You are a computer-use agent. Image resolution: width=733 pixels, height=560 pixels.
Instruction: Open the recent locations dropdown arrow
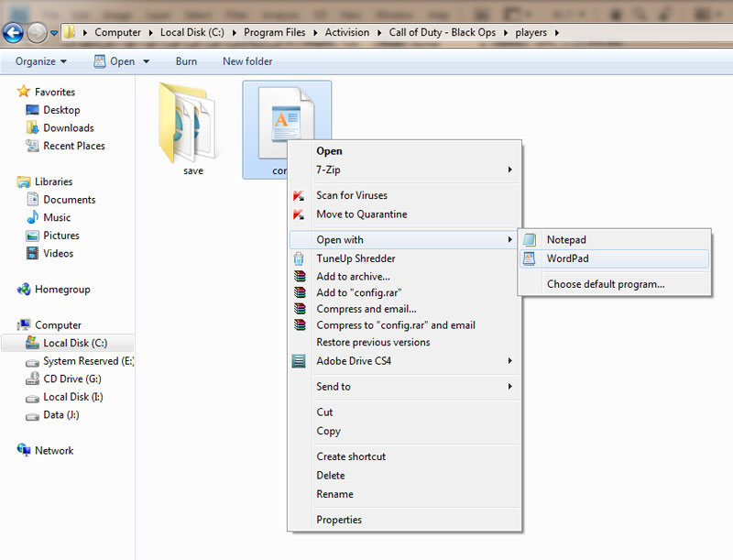click(x=54, y=33)
